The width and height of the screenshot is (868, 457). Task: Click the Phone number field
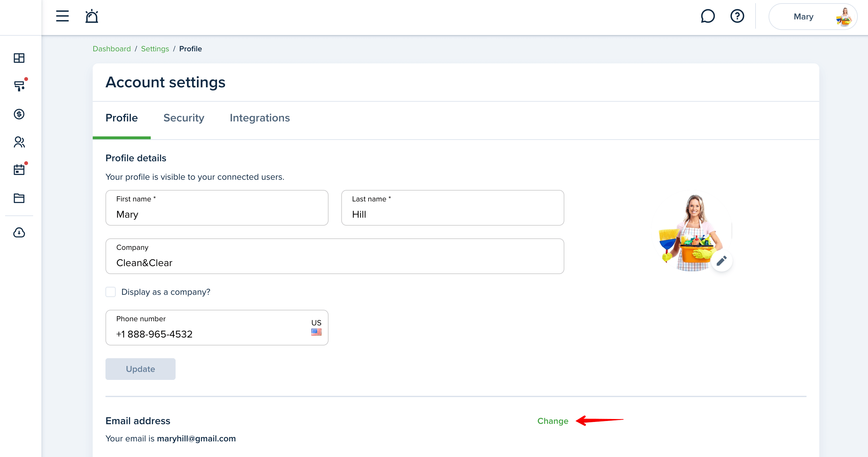pyautogui.click(x=217, y=328)
